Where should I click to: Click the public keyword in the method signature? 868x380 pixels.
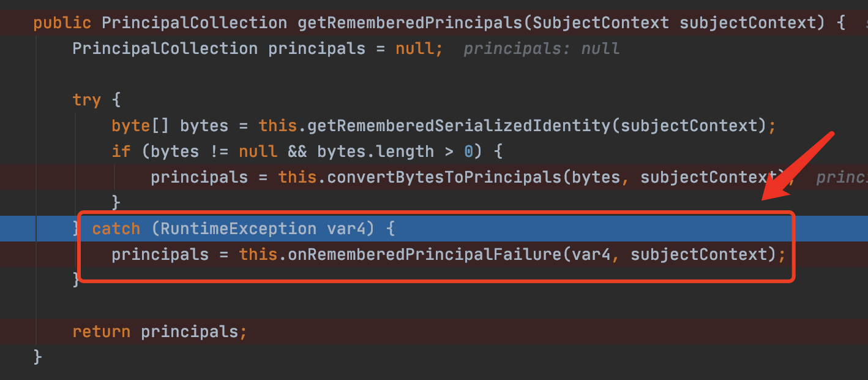pyautogui.click(x=62, y=23)
